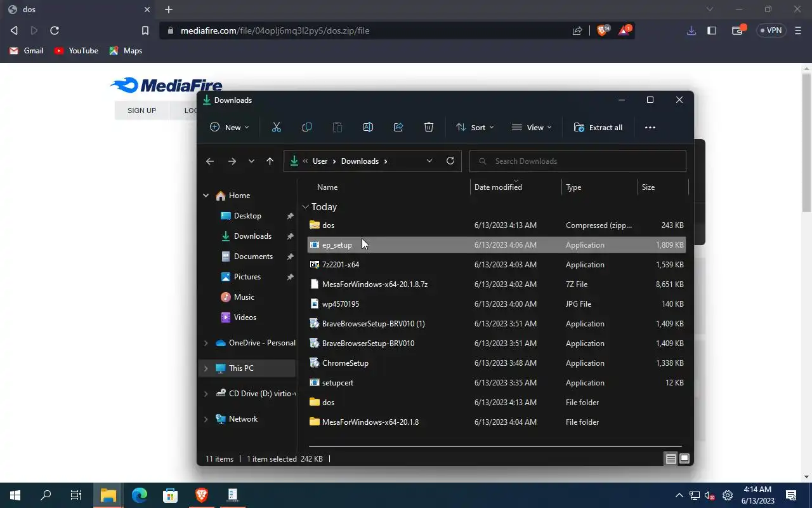Switch to details view layout icon
Viewport: 812px width, 508px height.
[671, 458]
